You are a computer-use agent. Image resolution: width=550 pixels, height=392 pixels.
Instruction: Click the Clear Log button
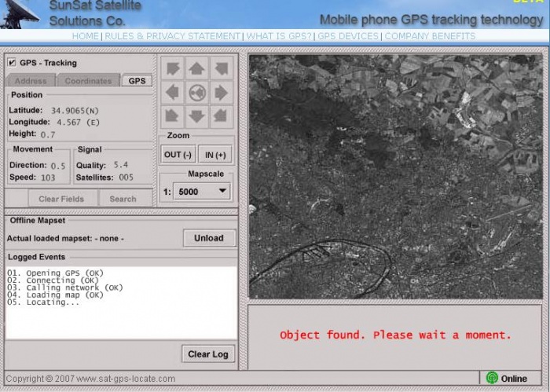[208, 354]
